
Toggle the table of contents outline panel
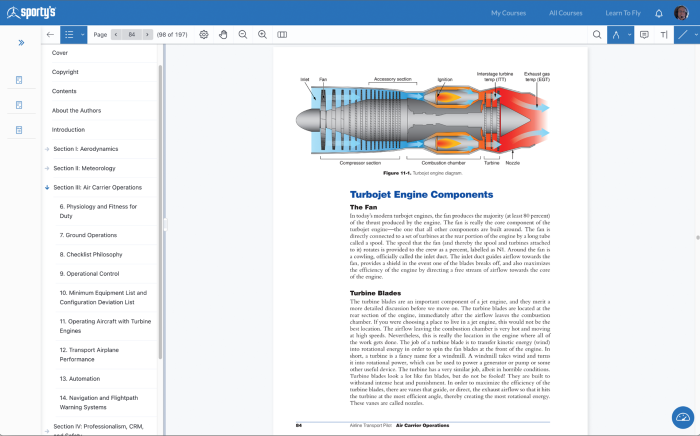(69, 34)
